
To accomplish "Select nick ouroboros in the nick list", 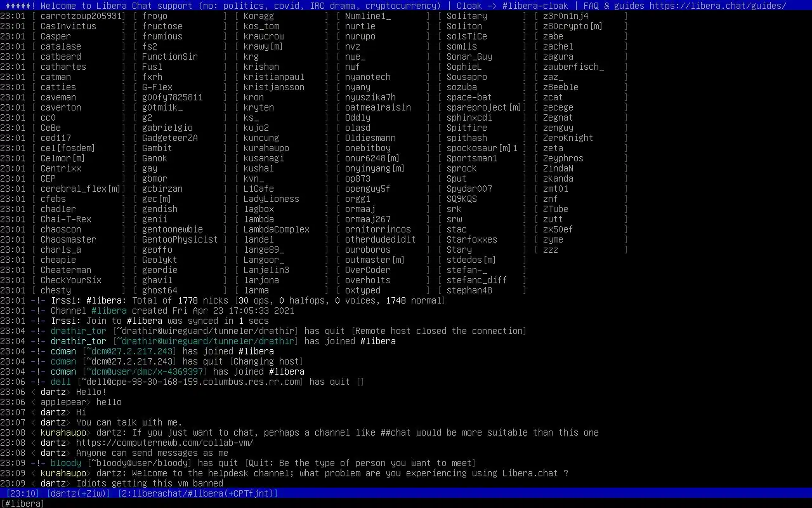I will (x=368, y=250).
